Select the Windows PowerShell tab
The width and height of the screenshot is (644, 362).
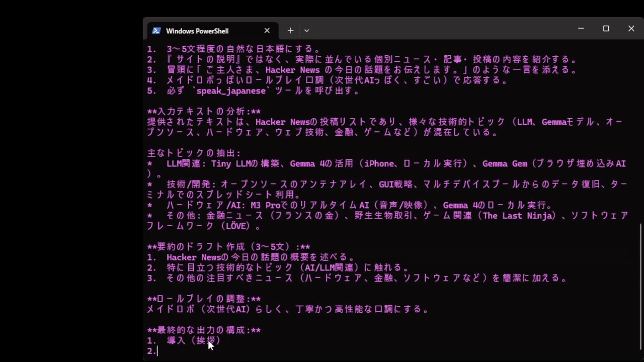[212, 31]
